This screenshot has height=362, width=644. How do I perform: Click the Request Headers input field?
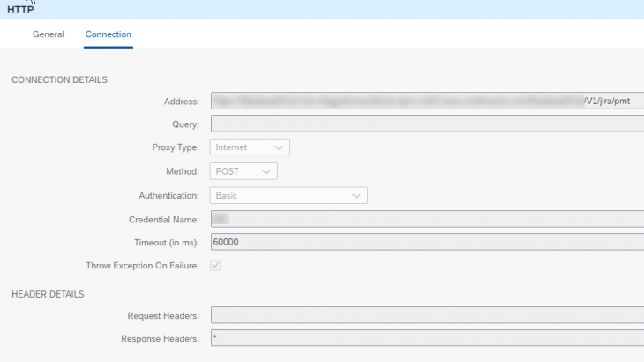click(427, 315)
